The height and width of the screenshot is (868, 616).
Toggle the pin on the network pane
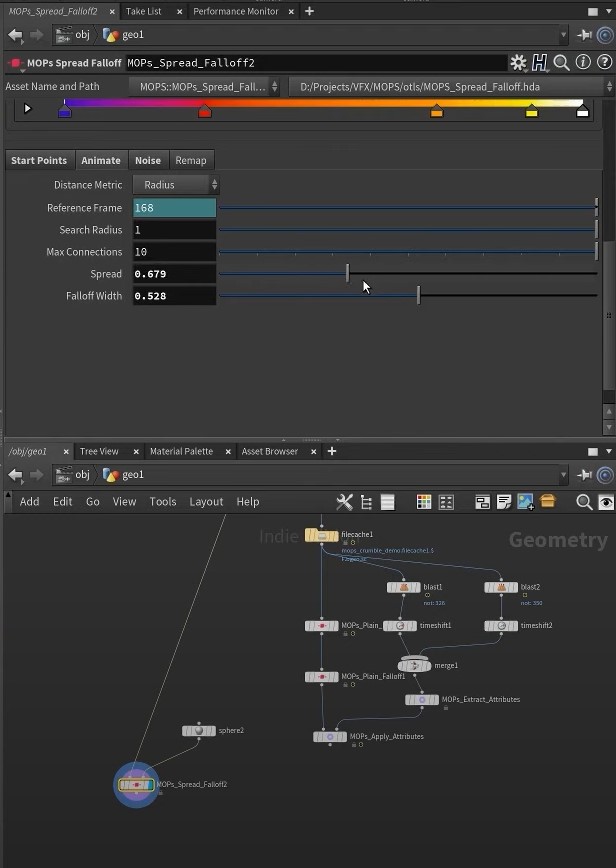pos(585,475)
